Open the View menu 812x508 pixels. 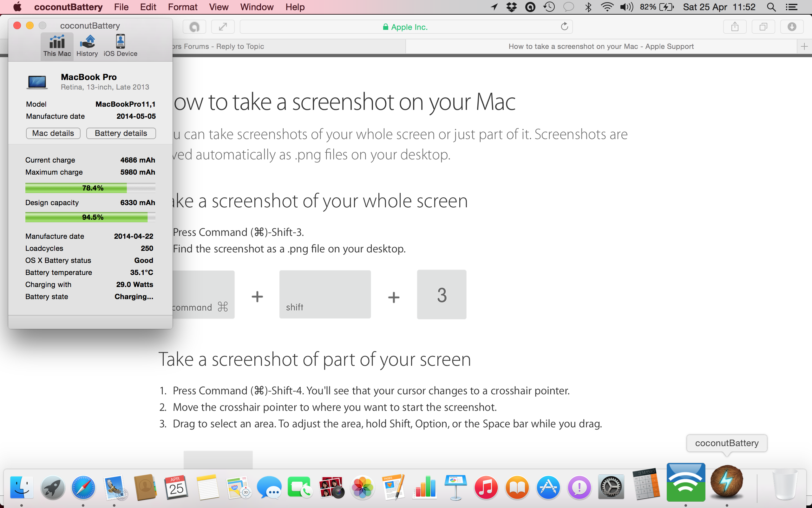(219, 7)
